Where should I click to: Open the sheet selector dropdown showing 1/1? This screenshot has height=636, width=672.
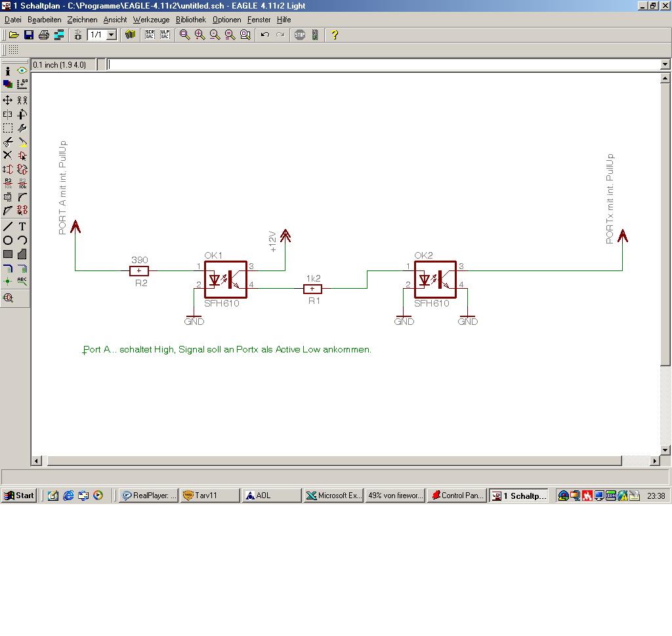pyautogui.click(x=112, y=35)
